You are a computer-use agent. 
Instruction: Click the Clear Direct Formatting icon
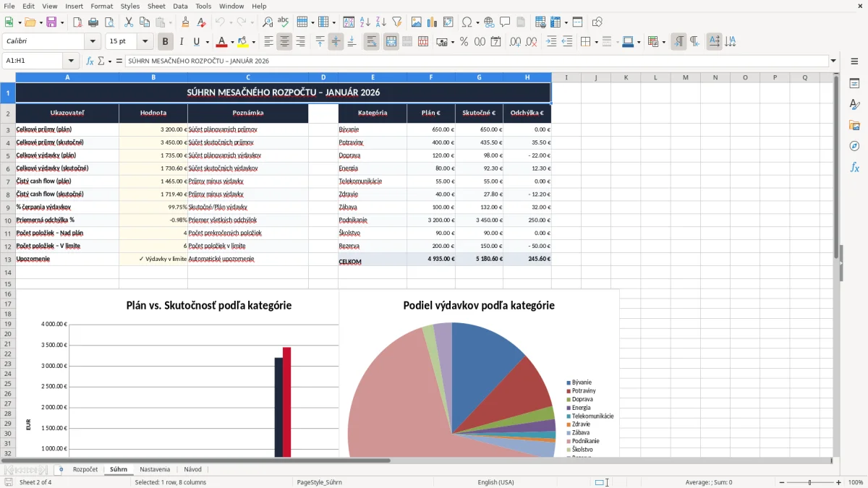(x=201, y=22)
